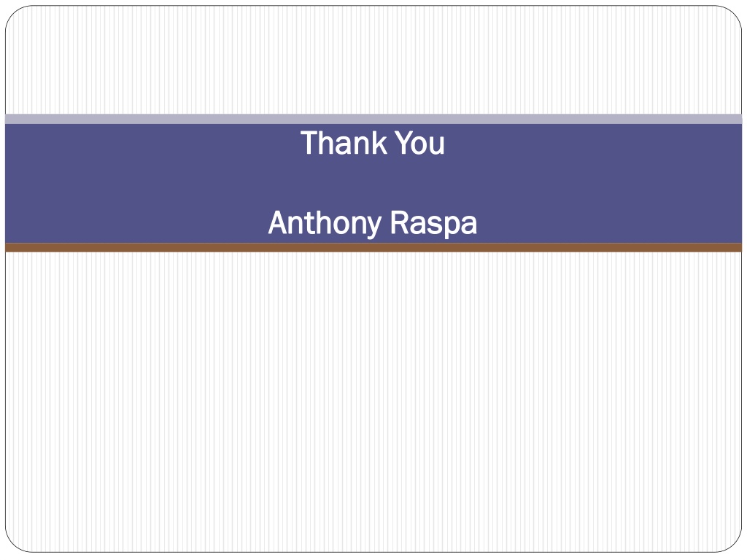Image resolution: width=747 pixels, height=560 pixels.
Task: Select the word "Raspa" on the banner
Action: tap(433, 223)
